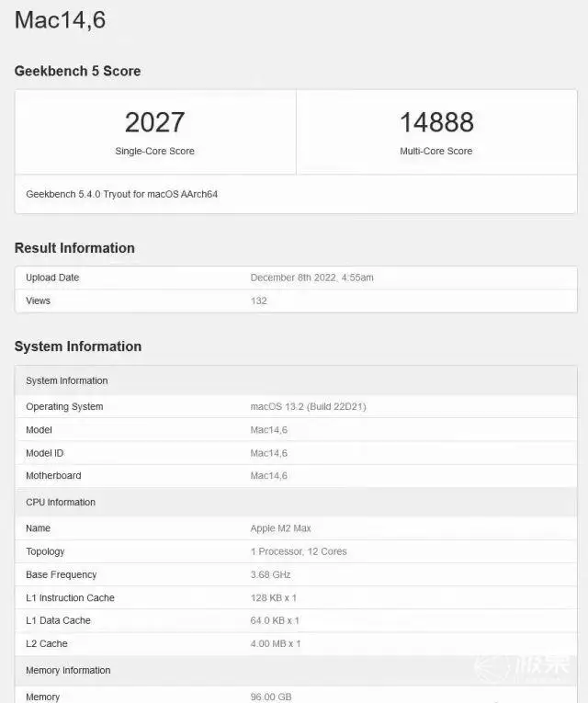Click the Memory row label
The image size is (588, 703).
[x=42, y=697]
